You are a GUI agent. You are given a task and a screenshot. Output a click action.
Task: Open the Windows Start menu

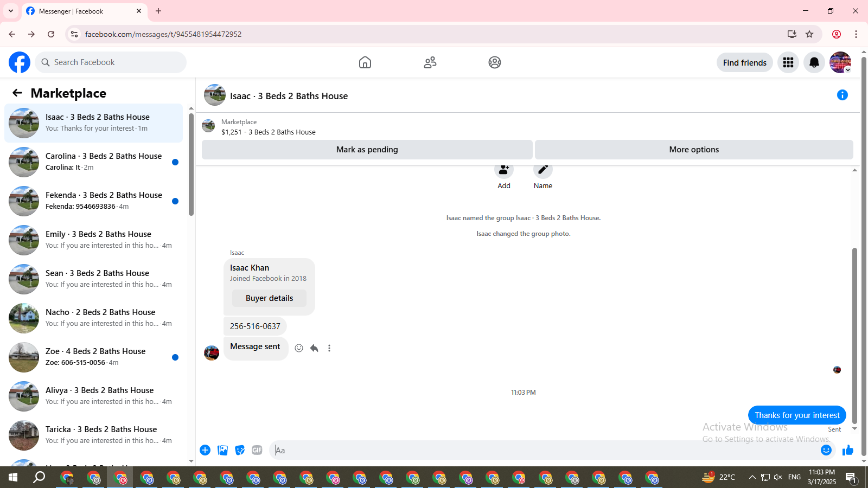click(x=13, y=478)
